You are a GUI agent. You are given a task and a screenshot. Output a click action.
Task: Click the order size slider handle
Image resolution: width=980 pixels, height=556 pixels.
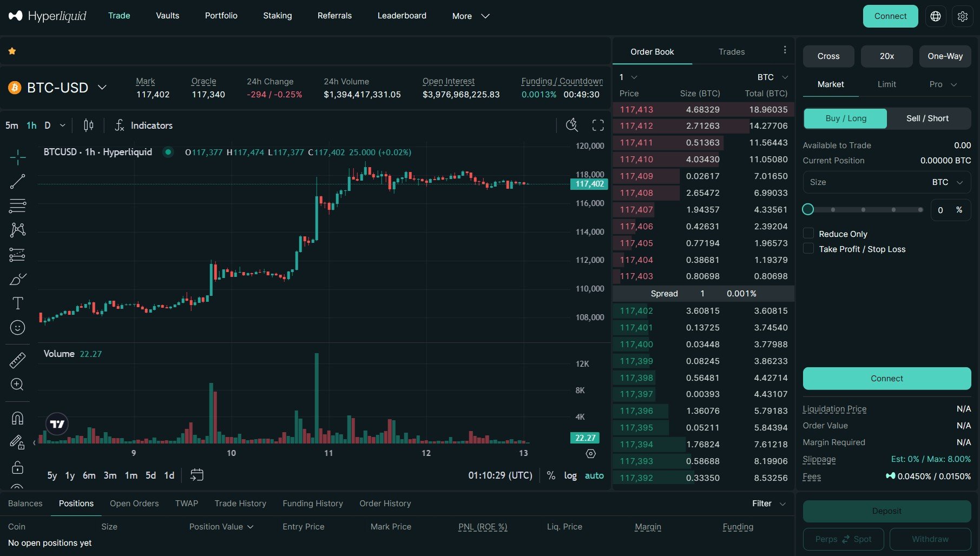point(808,209)
